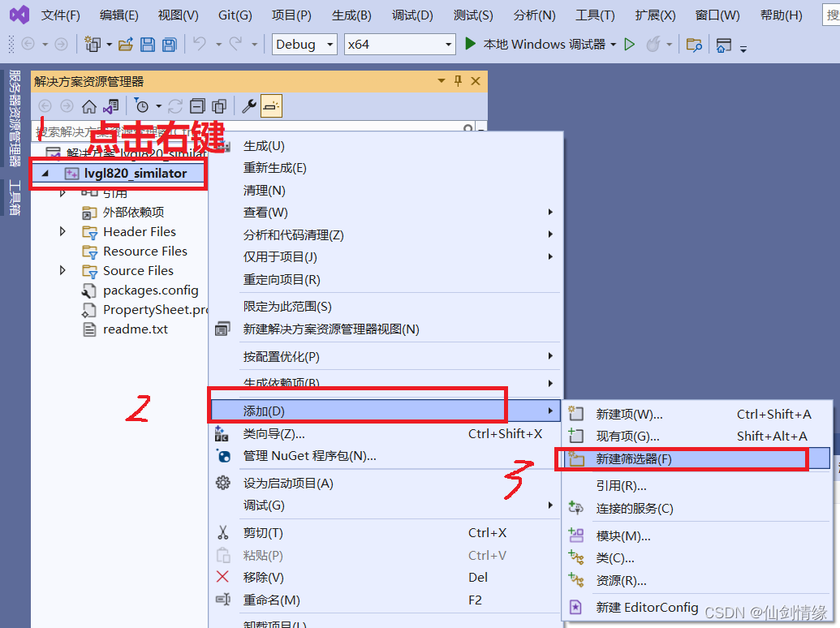The image size is (840, 628).
Task: Select 重命名(M) in context menu
Action: (x=386, y=600)
